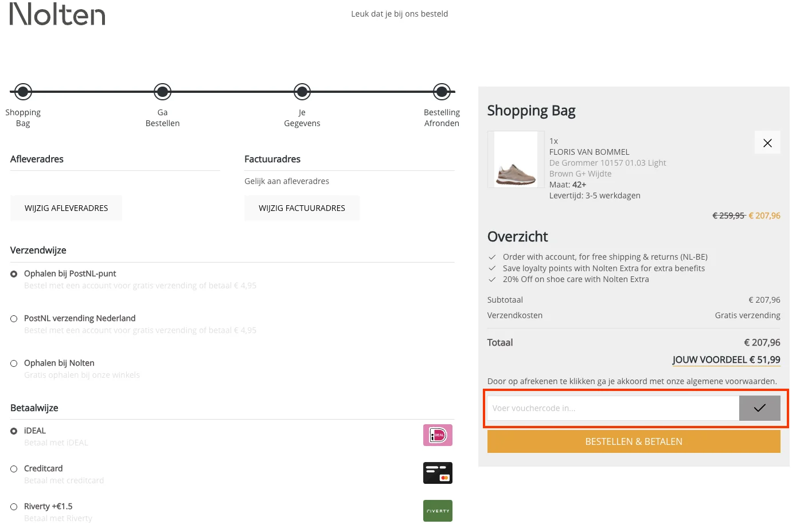This screenshot has width=800, height=532.
Task: Focus the voucher code input field
Action: [x=612, y=408]
